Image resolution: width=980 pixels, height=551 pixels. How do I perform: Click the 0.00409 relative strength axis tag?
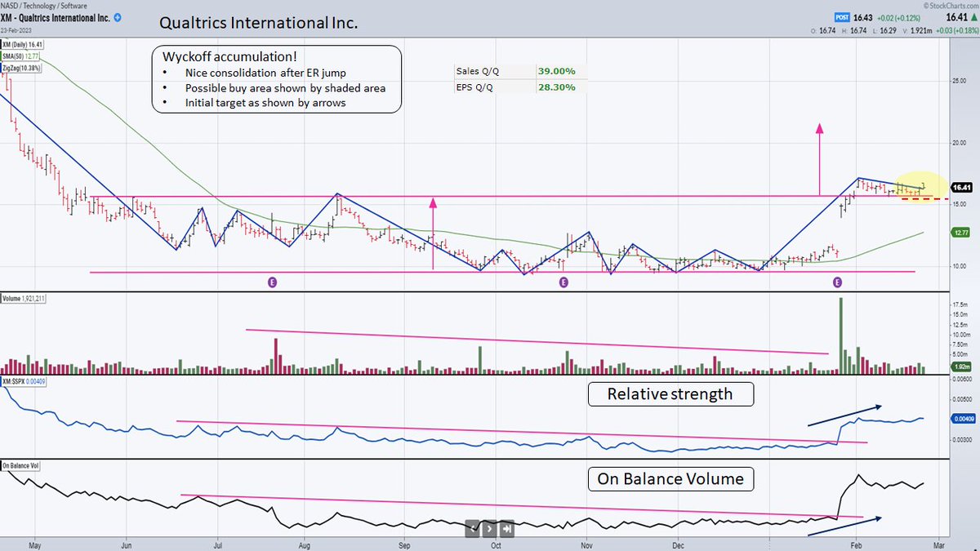click(963, 420)
